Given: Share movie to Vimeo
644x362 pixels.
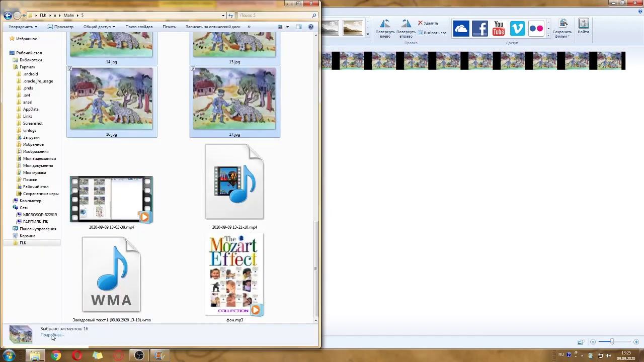Looking at the screenshot, I should click(x=517, y=29).
